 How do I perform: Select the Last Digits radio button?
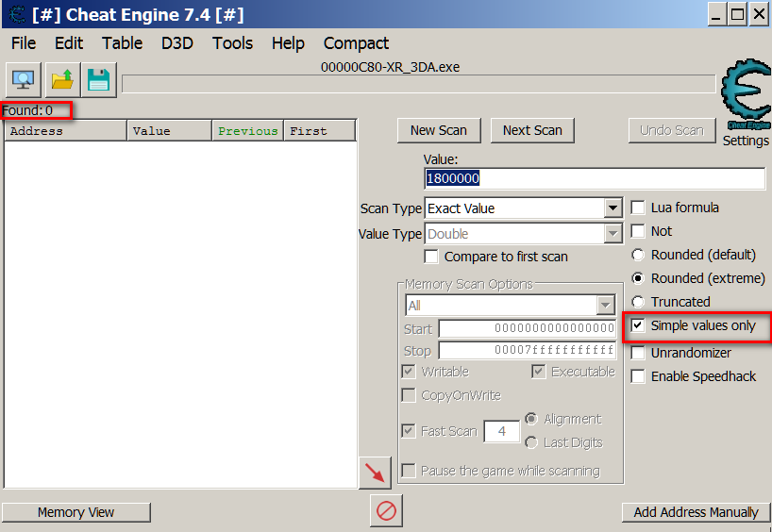[x=531, y=442]
